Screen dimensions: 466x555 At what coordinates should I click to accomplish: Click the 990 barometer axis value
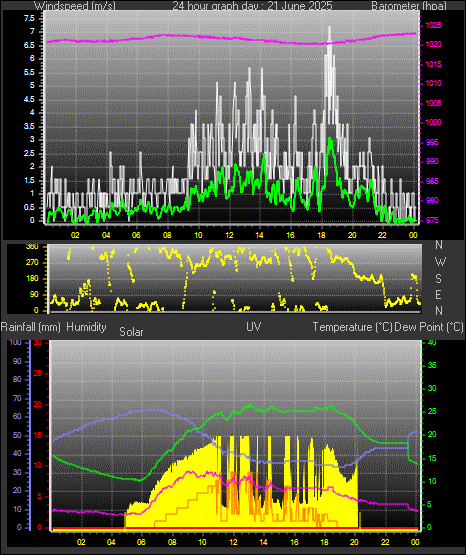click(432, 161)
